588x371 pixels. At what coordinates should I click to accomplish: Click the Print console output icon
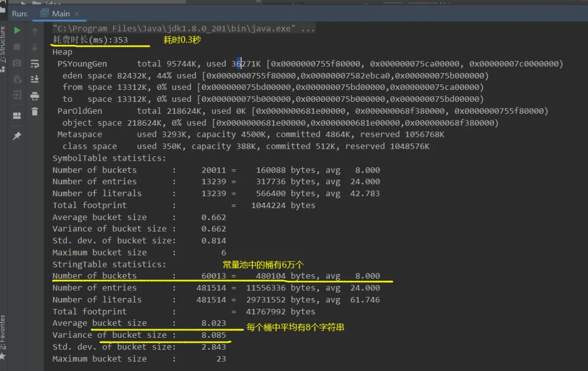(x=34, y=96)
